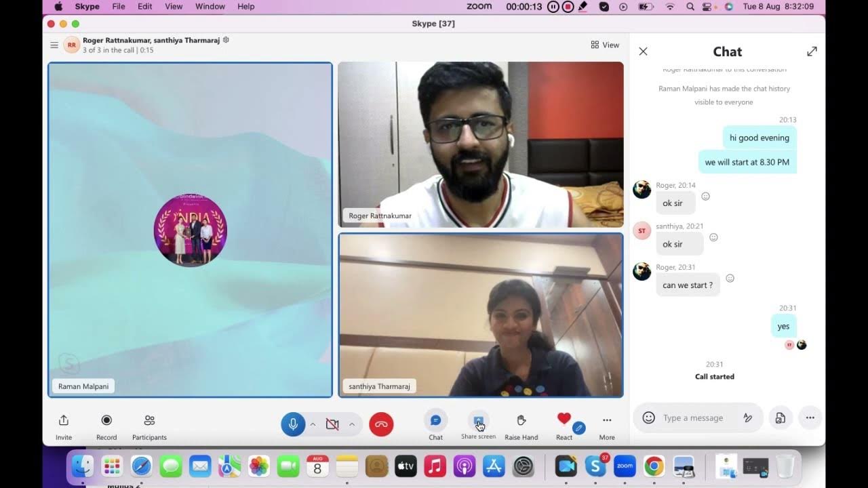Change layout with the View button
The width and height of the screenshot is (868, 488).
pos(605,45)
